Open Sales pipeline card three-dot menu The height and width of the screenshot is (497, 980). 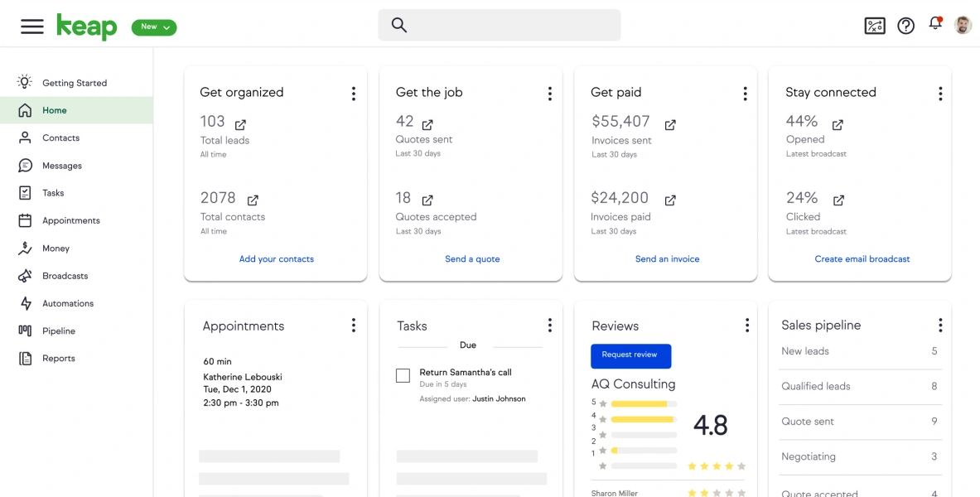pos(940,326)
